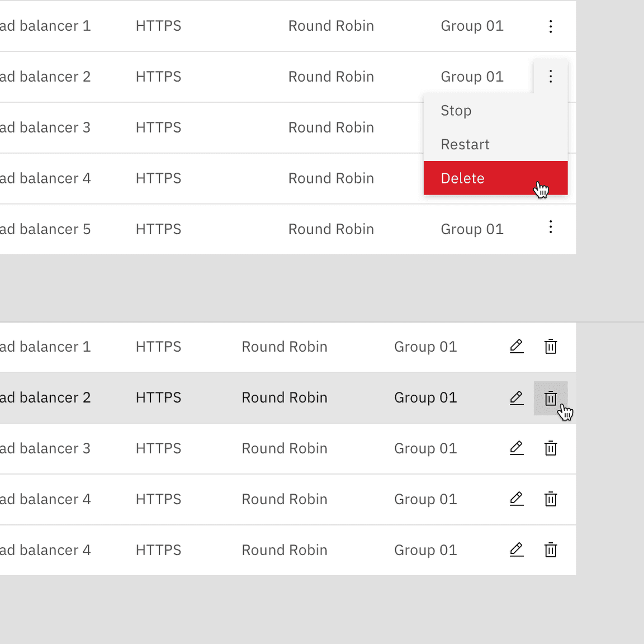Image resolution: width=644 pixels, height=644 pixels.
Task: Edit load balancer 3 via its pencil icon
Action: pos(517,448)
